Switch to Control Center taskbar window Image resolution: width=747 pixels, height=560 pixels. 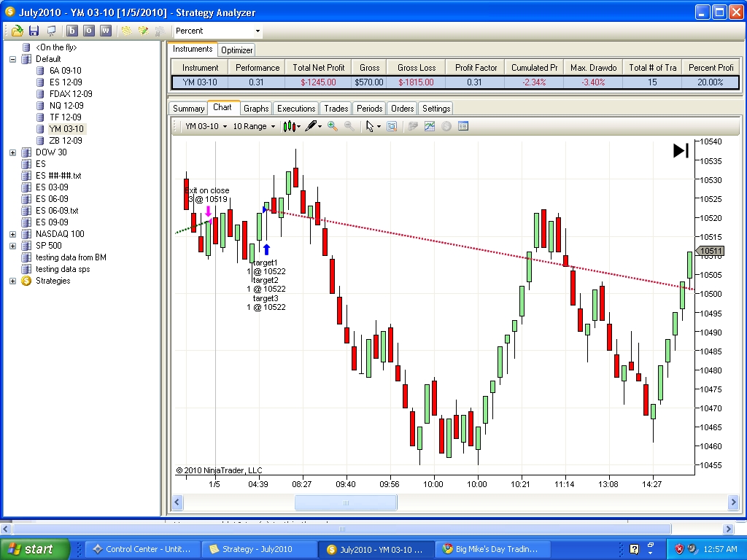[x=142, y=549]
